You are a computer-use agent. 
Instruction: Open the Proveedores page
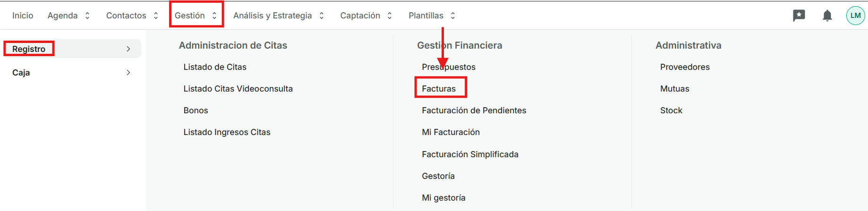click(x=685, y=67)
